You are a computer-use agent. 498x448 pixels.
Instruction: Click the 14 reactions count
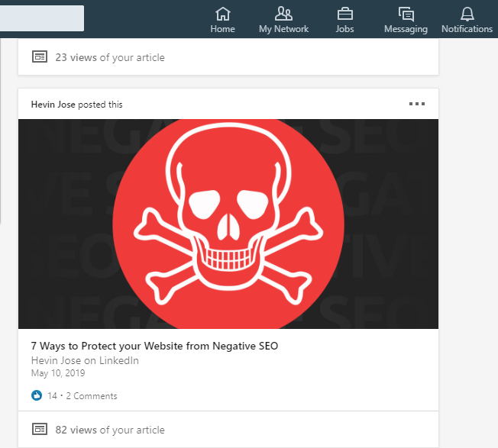[52, 396]
